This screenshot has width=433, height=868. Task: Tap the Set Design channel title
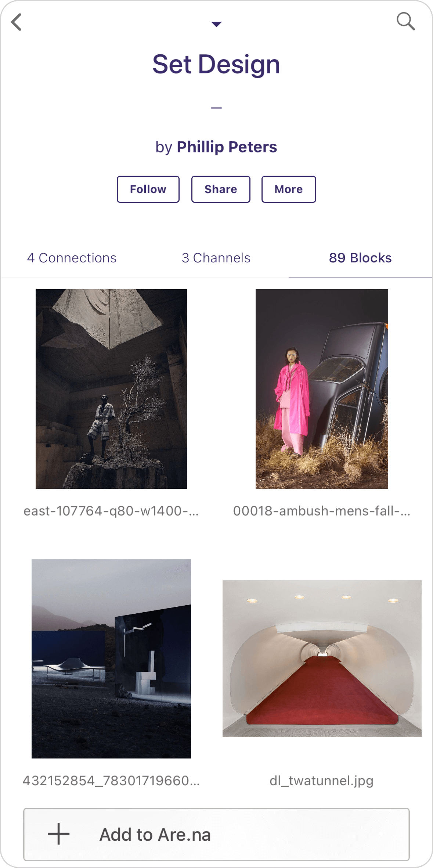tap(216, 64)
